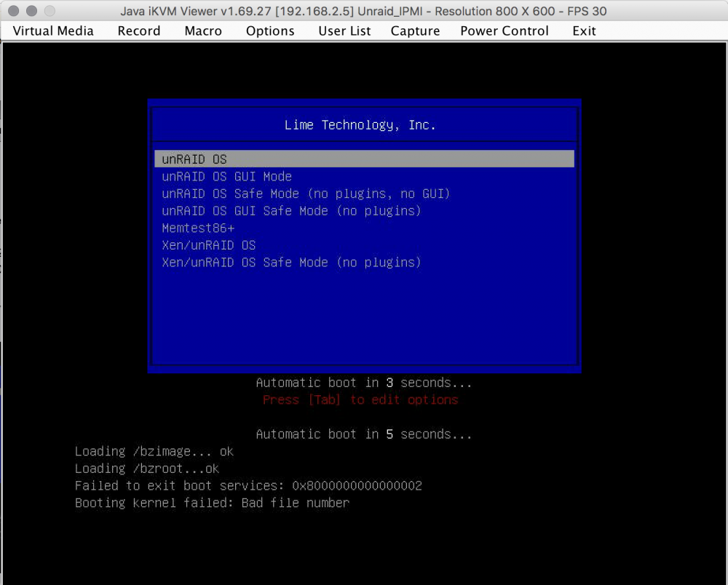The width and height of the screenshot is (728, 585).
Task: Click the Loading /bzroot...ok line
Action: (147, 468)
